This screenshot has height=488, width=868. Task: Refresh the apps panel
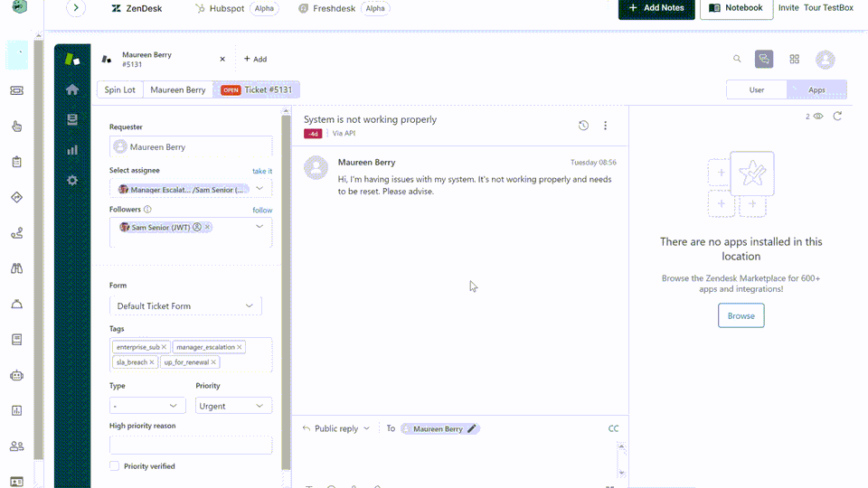837,116
